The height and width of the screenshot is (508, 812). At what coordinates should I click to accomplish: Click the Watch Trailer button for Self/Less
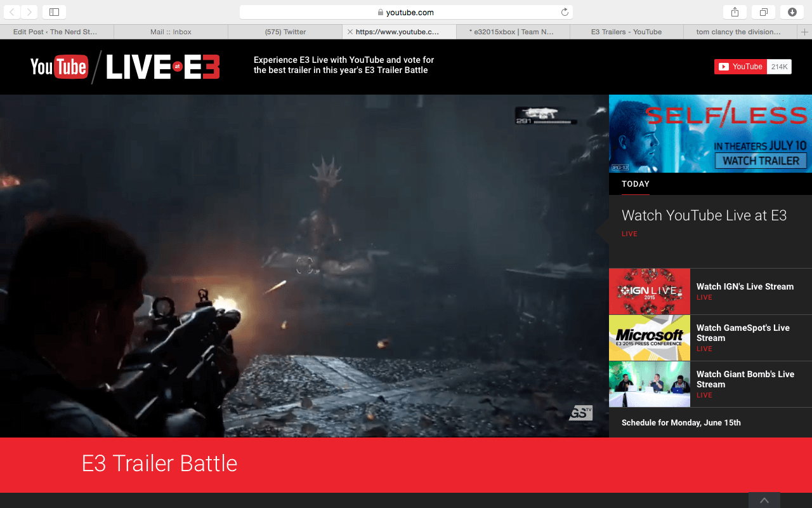point(761,161)
